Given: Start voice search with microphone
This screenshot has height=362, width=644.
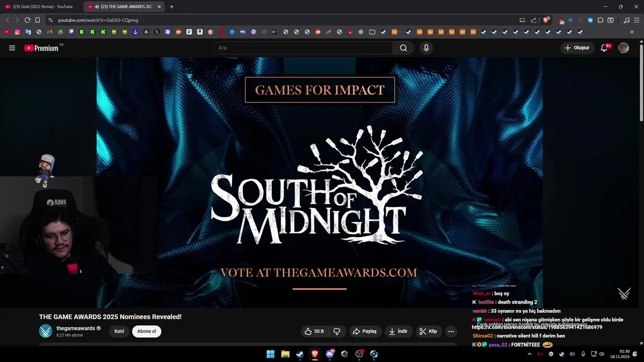Looking at the screenshot, I should pos(426,48).
